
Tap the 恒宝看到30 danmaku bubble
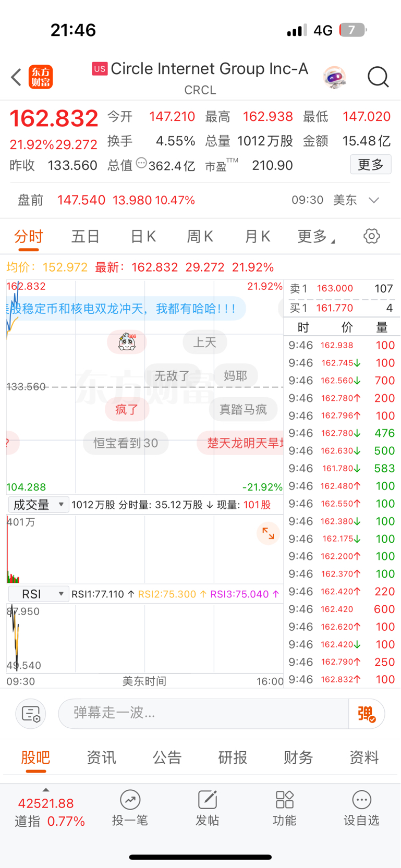(126, 443)
